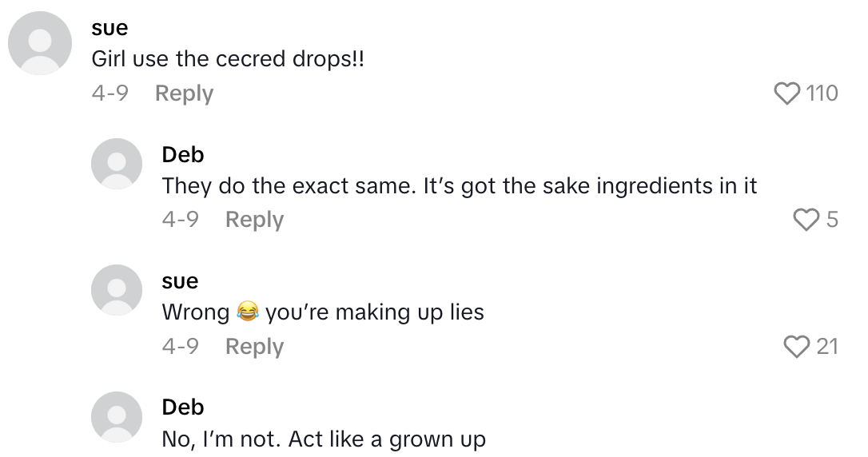The image size is (868, 457).
Task: Open sue's avatar beside the "cecred drops" comment
Action: pyautogui.click(x=40, y=43)
